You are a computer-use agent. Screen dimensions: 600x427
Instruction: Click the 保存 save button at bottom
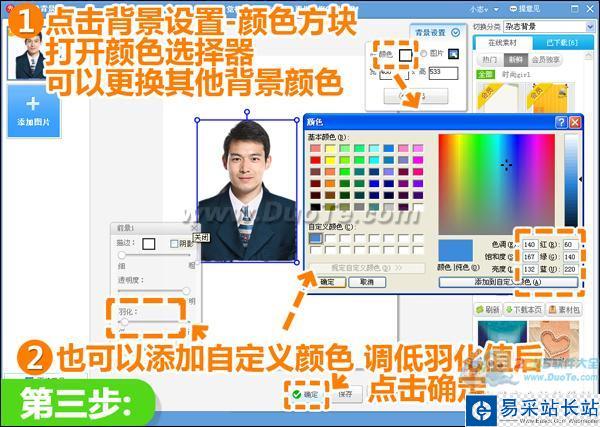pyautogui.click(x=345, y=394)
